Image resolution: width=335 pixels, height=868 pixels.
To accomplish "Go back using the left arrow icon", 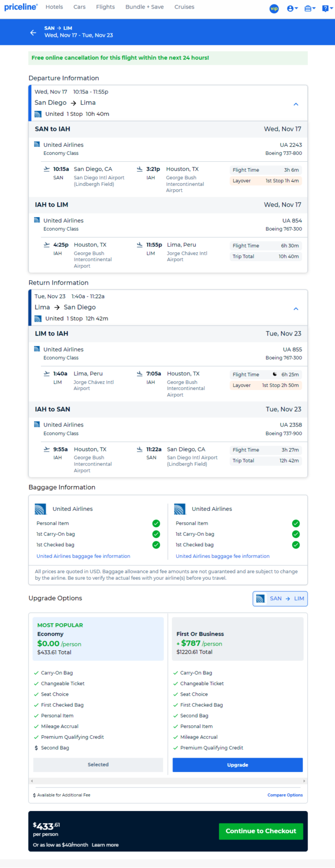I will pyautogui.click(x=33, y=32).
